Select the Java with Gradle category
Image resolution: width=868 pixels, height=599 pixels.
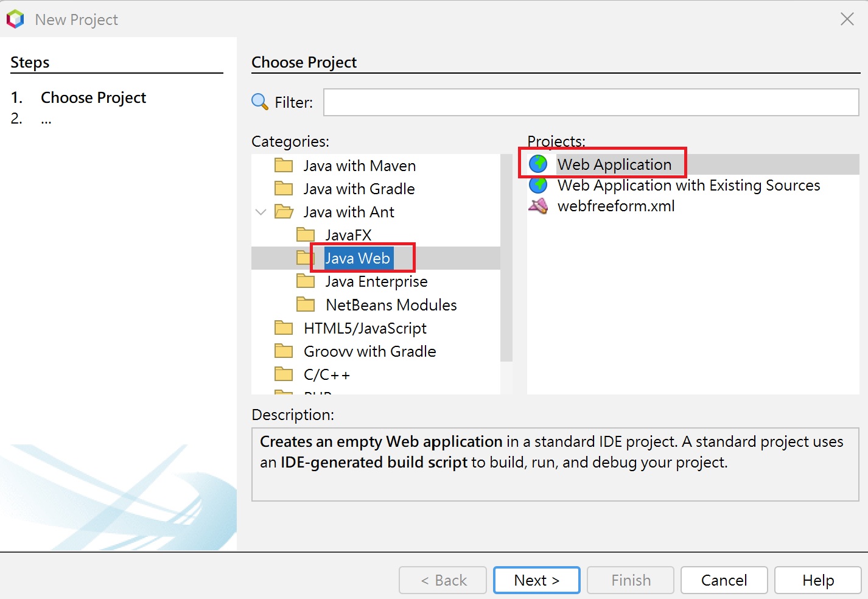[x=359, y=189]
